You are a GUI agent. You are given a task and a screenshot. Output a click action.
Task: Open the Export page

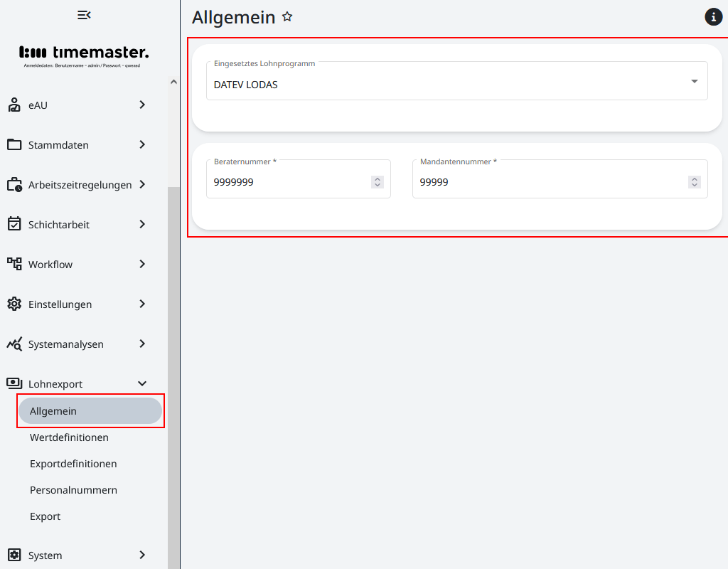(45, 516)
